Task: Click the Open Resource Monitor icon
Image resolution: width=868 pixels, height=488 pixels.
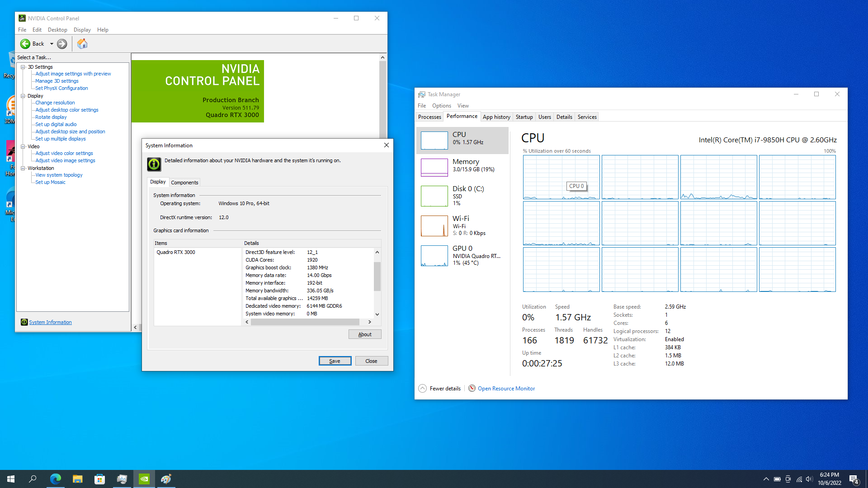Action: [x=472, y=388]
